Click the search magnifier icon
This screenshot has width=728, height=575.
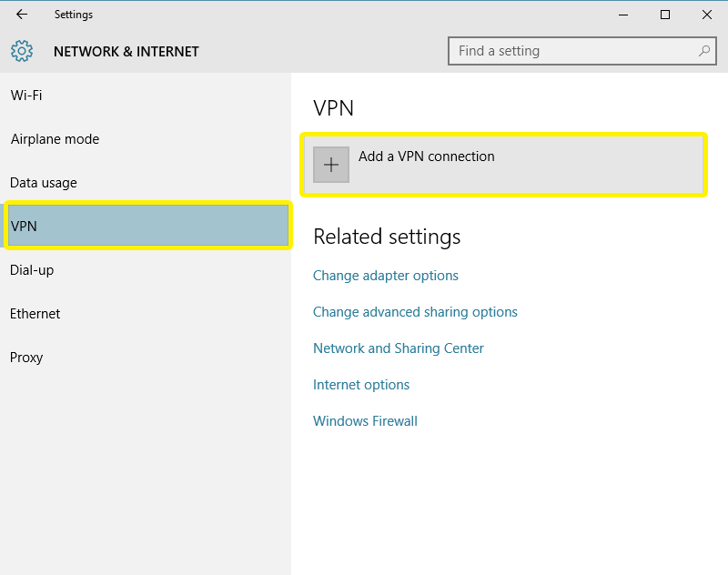coord(704,51)
